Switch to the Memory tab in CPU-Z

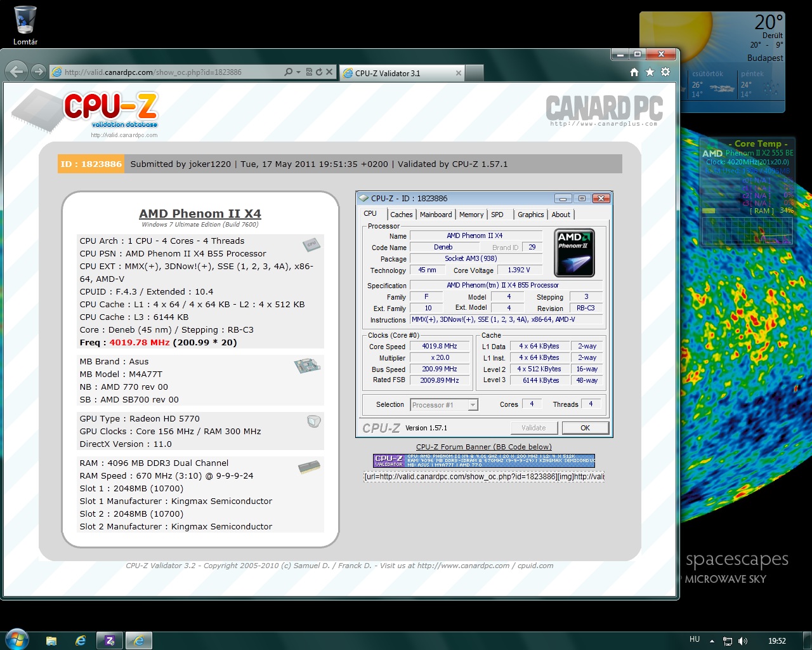point(471,215)
